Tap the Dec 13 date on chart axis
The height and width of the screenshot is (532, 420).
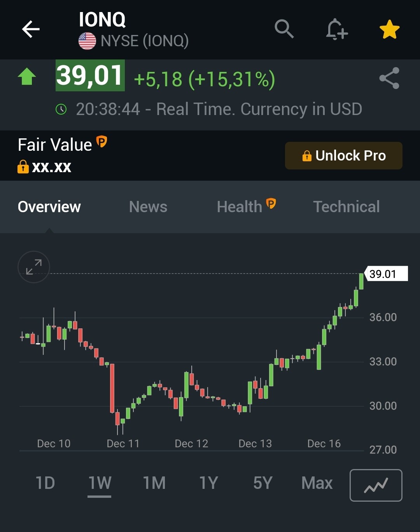[255, 443]
